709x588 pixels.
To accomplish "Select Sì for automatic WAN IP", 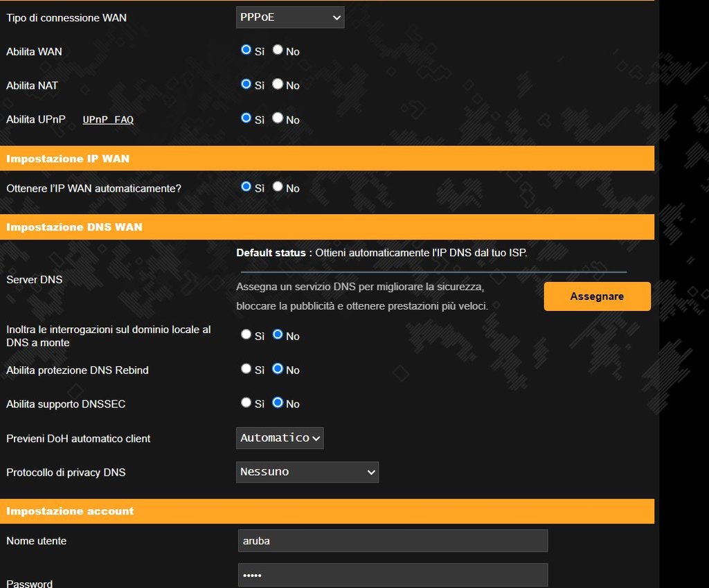I will point(246,186).
